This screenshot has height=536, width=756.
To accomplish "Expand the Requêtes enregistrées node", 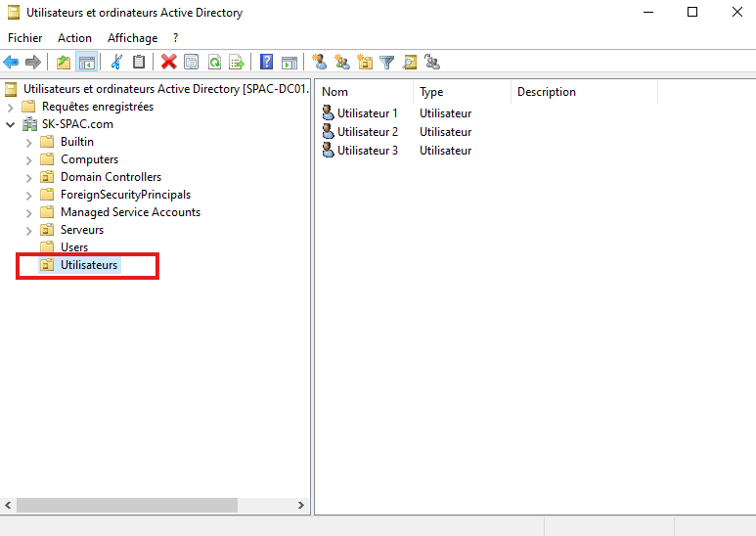I will tap(11, 107).
